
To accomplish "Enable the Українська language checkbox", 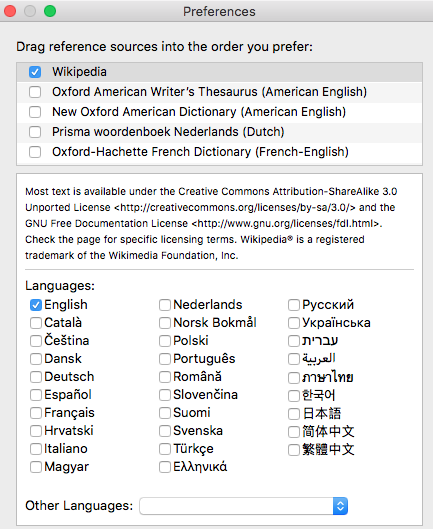I will [294, 323].
